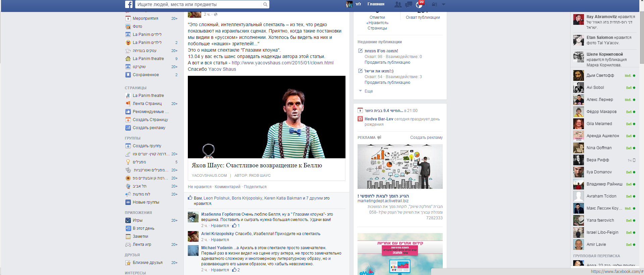This screenshot has height=275, width=644.
Task: Click the Фото icon in sidebar
Action: (x=128, y=26)
